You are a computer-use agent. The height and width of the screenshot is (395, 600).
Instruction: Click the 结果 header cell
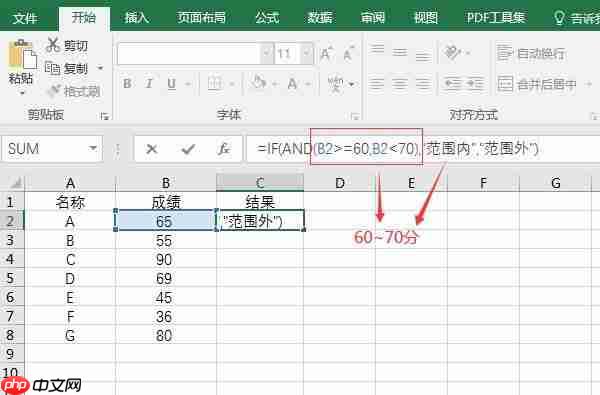[260, 202]
